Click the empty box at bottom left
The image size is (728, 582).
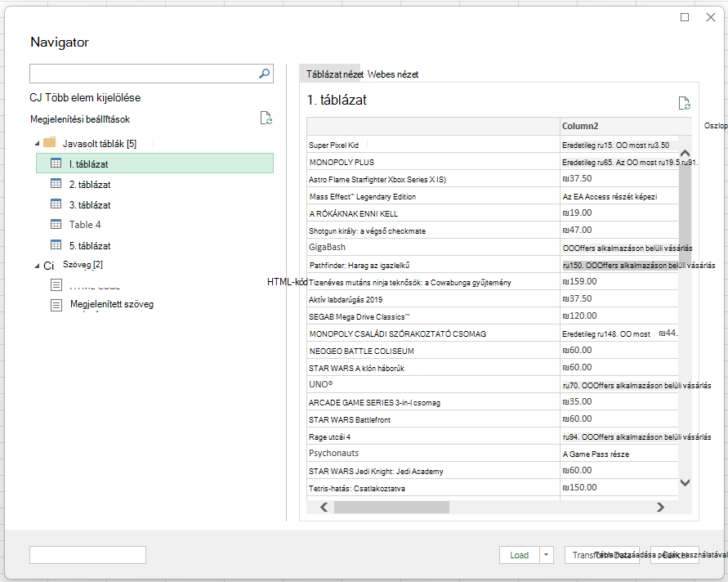click(87, 554)
